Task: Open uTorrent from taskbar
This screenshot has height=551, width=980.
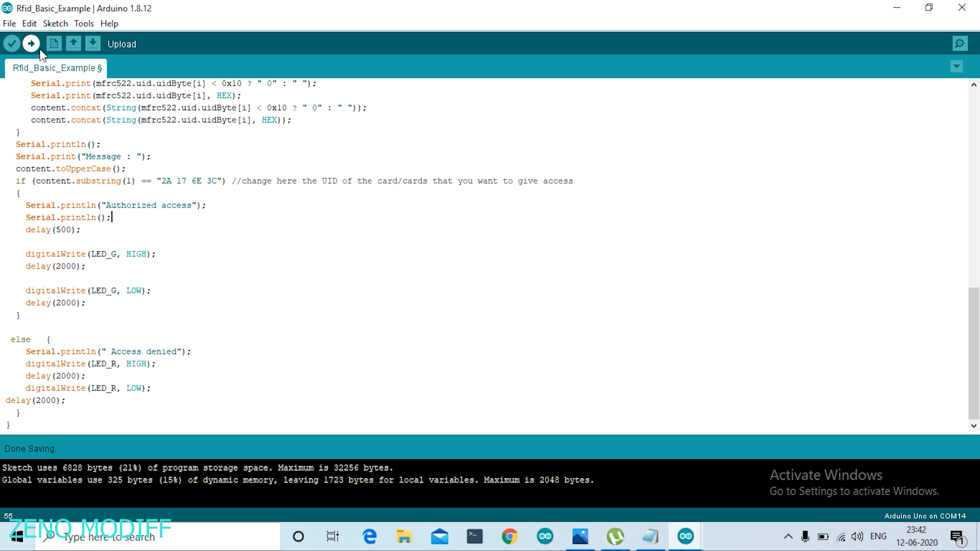Action: (616, 537)
